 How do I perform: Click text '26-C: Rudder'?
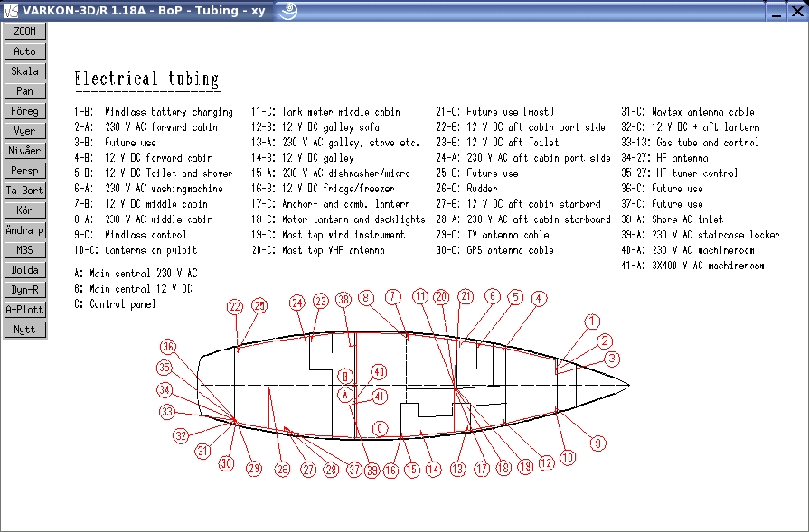(467, 189)
